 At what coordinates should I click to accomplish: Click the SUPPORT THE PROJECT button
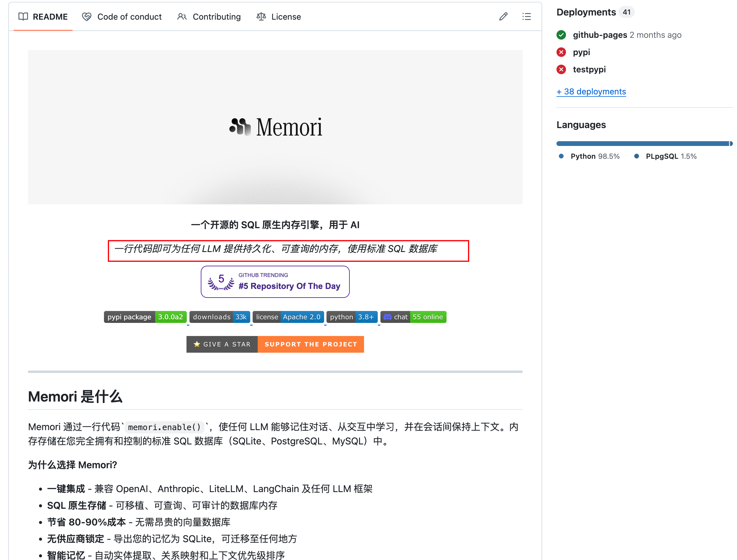311,344
